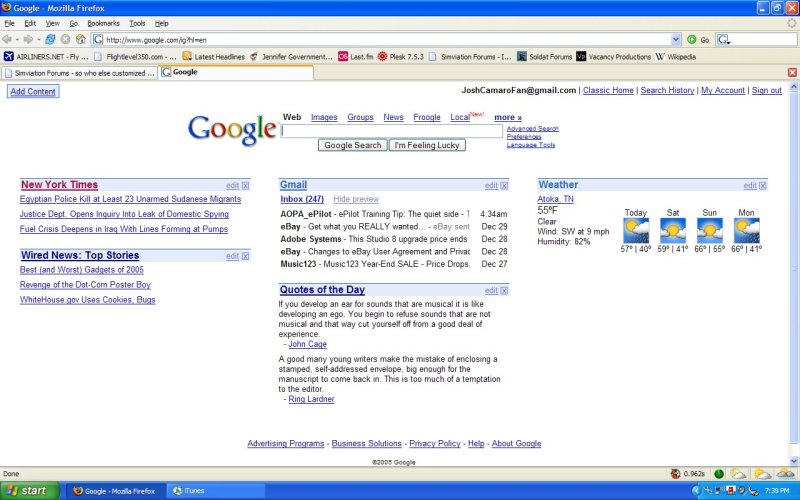Image resolution: width=800 pixels, height=500 pixels.
Task: Close the Gmail module with X icon
Action: point(504,186)
